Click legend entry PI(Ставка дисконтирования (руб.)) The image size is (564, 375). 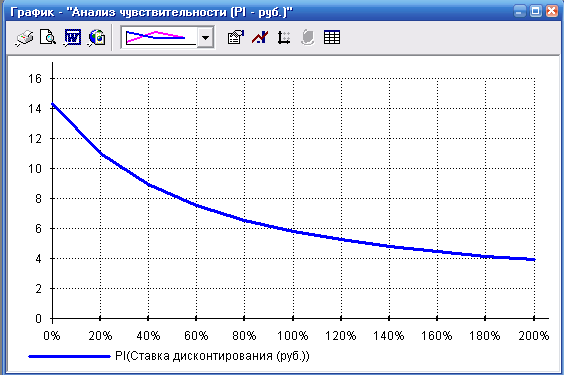coord(212,356)
